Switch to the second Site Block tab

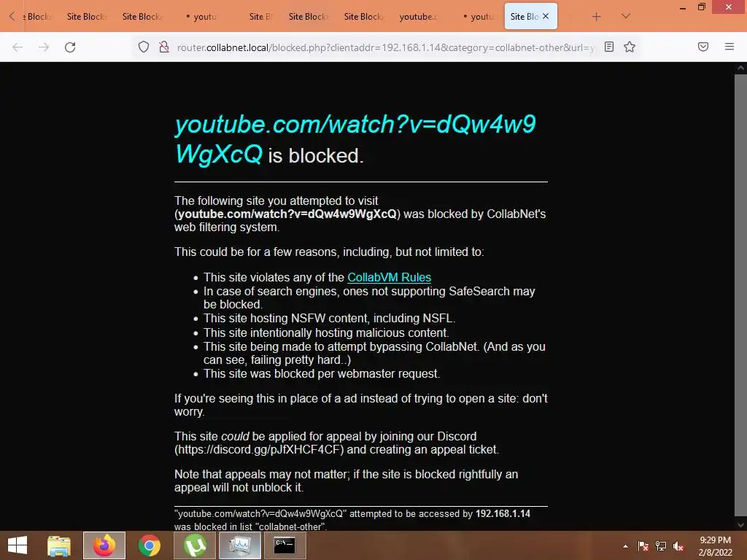pos(86,17)
